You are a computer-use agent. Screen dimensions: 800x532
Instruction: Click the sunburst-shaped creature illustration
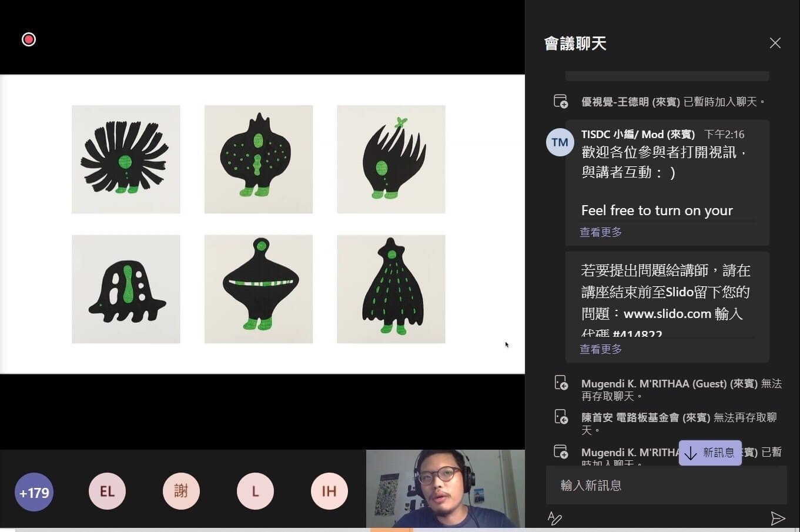[126, 159]
